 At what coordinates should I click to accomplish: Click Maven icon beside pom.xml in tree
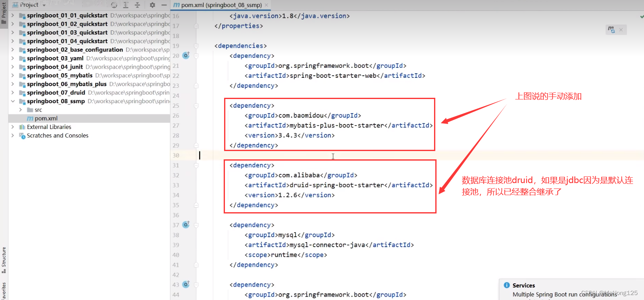coord(30,119)
